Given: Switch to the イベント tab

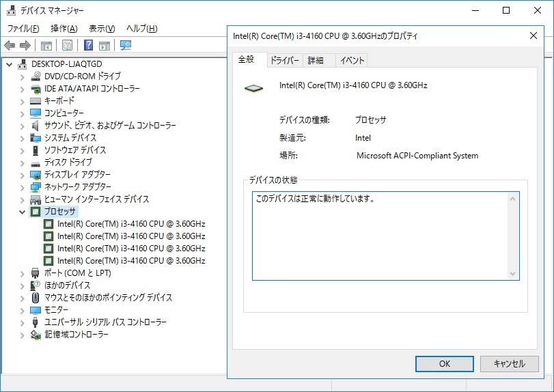Looking at the screenshot, I should coord(352,60).
